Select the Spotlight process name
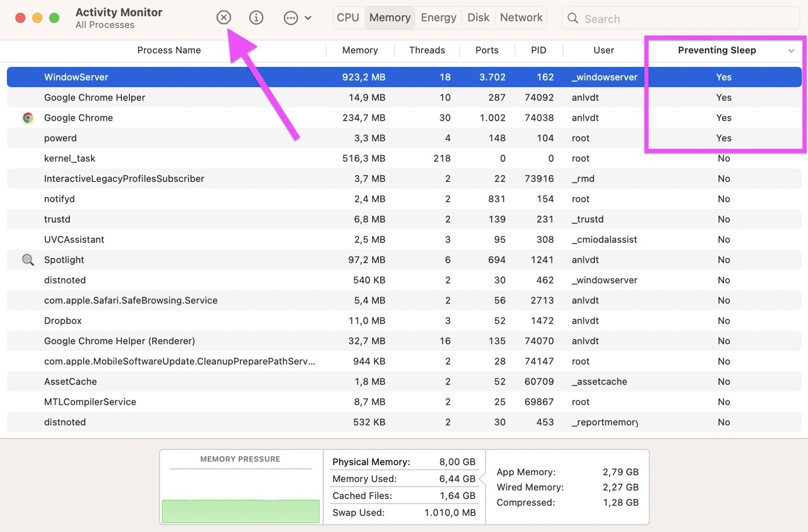The height and width of the screenshot is (532, 808). click(x=64, y=260)
